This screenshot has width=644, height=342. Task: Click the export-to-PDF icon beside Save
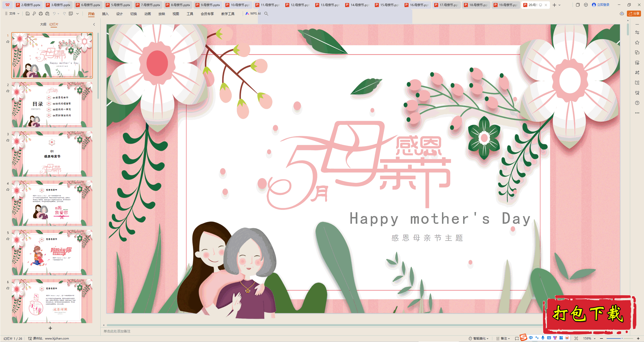pos(34,14)
